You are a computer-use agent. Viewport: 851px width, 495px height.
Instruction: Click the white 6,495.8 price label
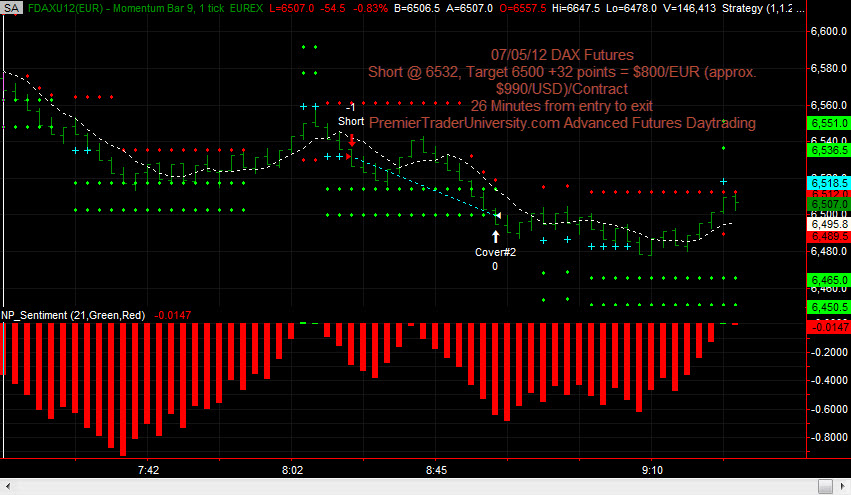(x=828, y=225)
